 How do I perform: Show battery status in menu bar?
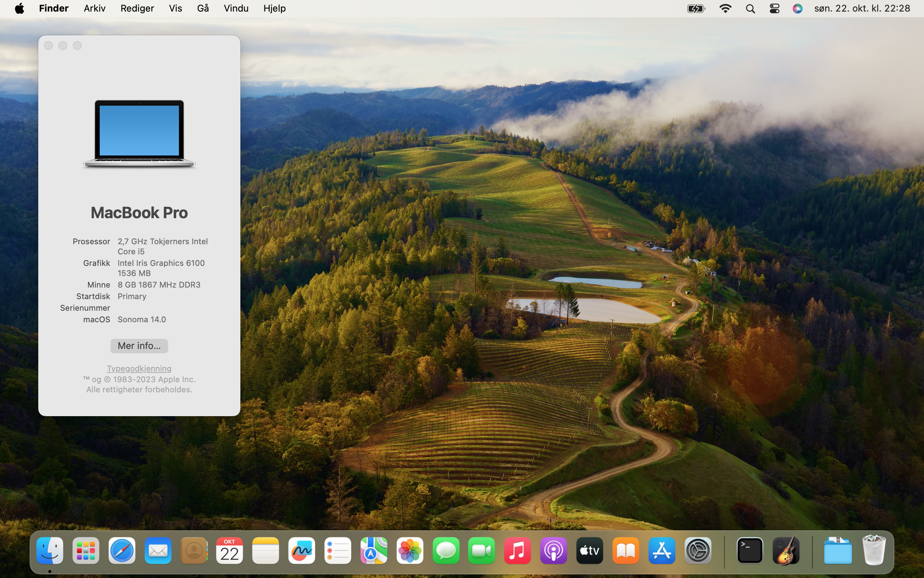point(696,8)
